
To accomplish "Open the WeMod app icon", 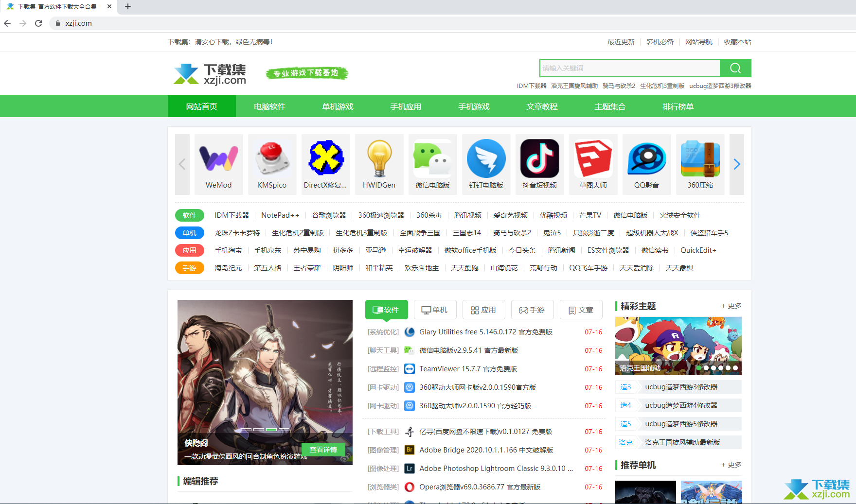I will pyautogui.click(x=219, y=158).
